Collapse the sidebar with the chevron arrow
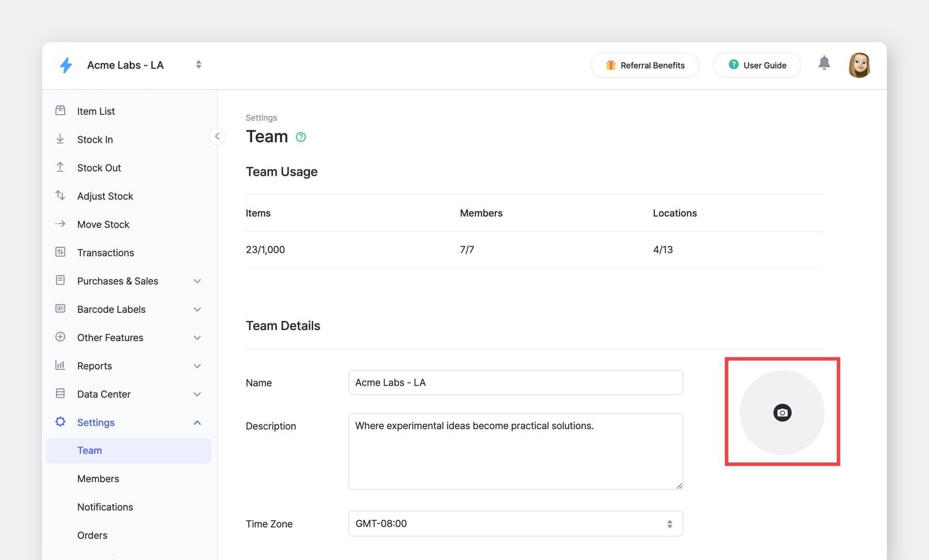 (x=217, y=136)
